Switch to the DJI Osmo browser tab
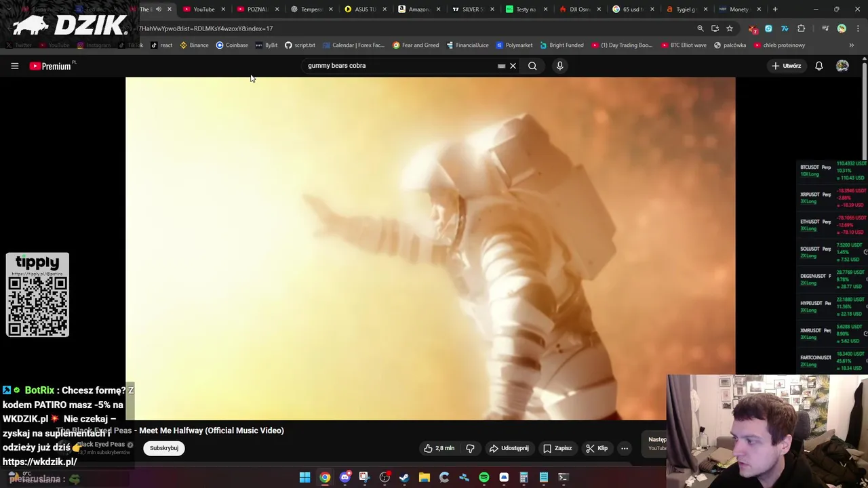 pos(579,9)
